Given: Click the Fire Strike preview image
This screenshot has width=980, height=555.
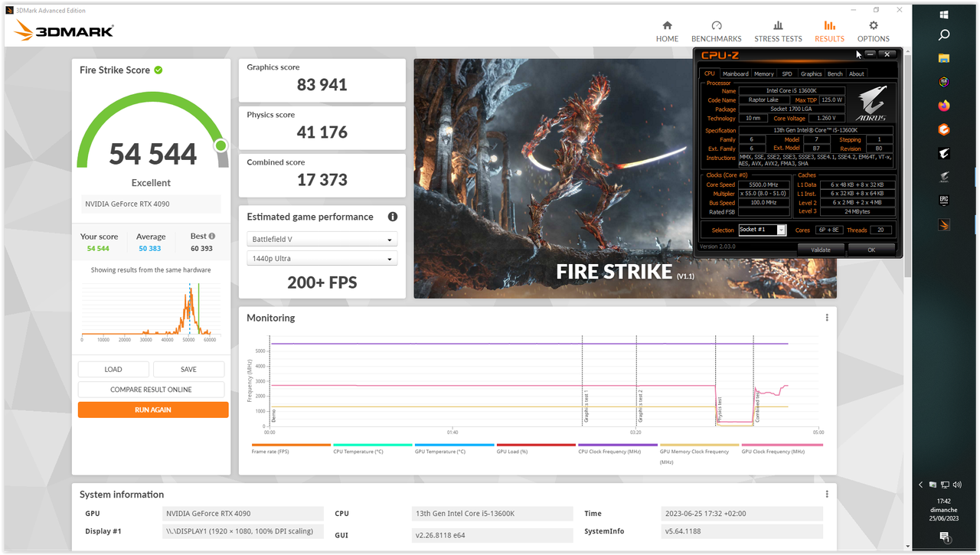Looking at the screenshot, I should (x=625, y=178).
